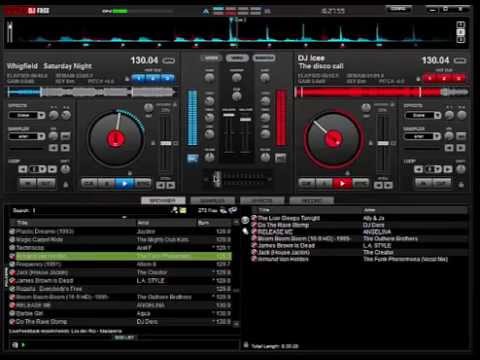Play the right deck sampler sample

coord(461,148)
